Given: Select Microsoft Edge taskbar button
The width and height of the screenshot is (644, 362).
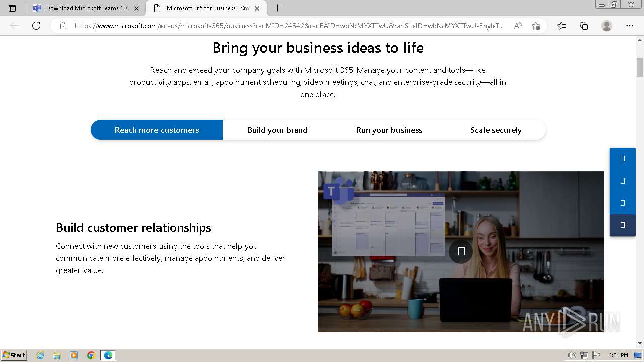Looking at the screenshot, I should [108, 355].
